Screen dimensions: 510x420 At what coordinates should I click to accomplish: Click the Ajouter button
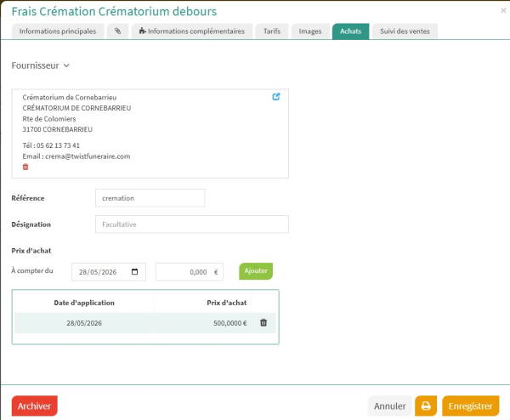point(256,271)
